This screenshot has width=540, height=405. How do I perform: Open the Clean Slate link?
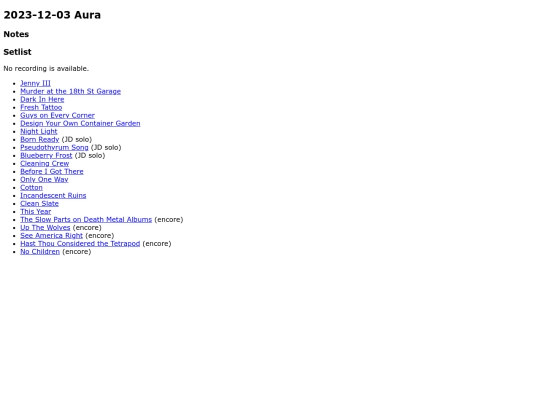pos(39,204)
